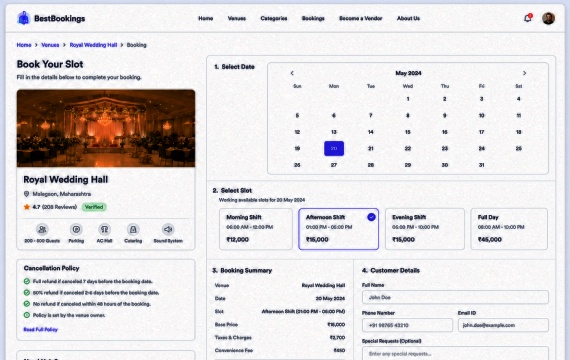This screenshot has width=570, height=360.
Task: Open the Bookings nav item
Action: [x=313, y=18]
